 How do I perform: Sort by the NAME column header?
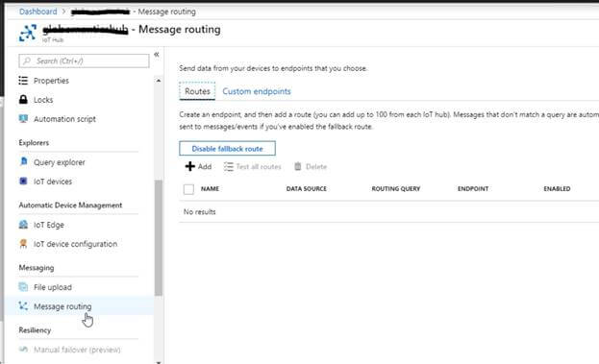pos(210,188)
